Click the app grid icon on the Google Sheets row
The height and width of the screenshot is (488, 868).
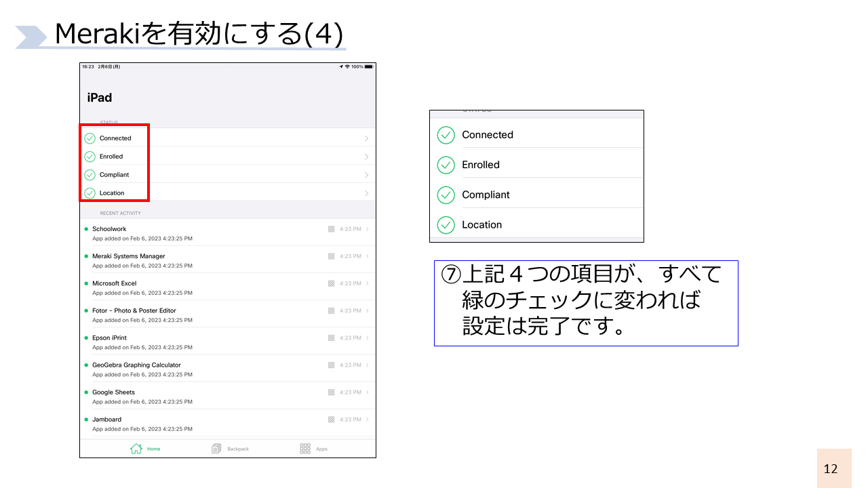(331, 392)
